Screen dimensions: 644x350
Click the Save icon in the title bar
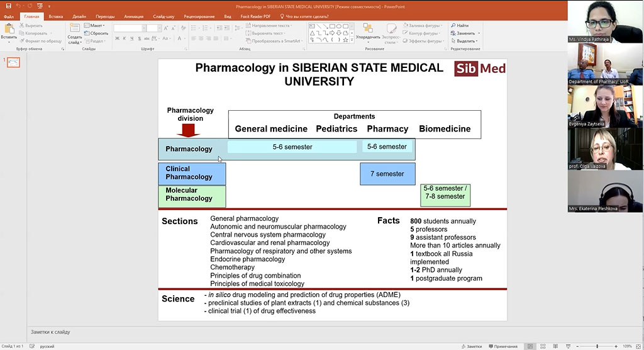(x=8, y=6)
